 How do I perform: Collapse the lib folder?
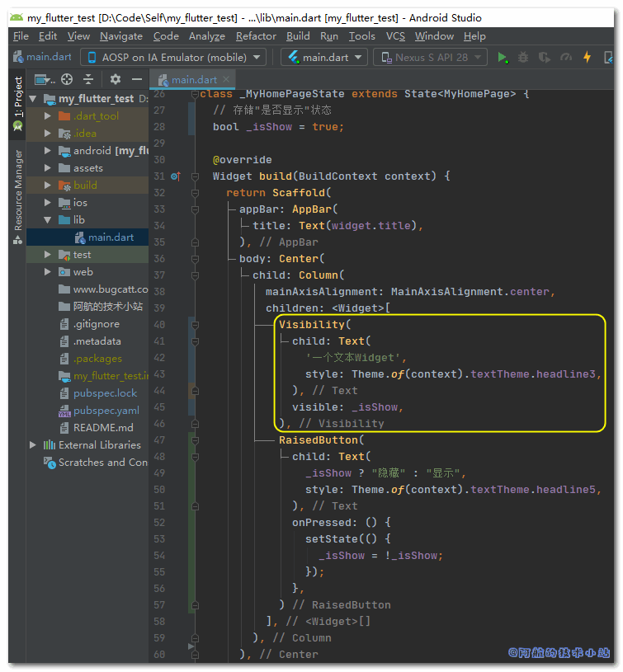[x=48, y=220]
